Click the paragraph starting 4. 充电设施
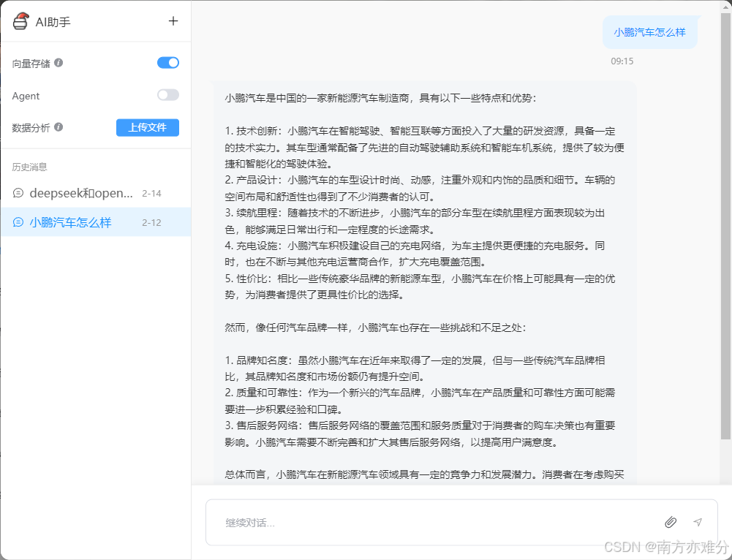Image resolution: width=732 pixels, height=560 pixels. (415, 254)
